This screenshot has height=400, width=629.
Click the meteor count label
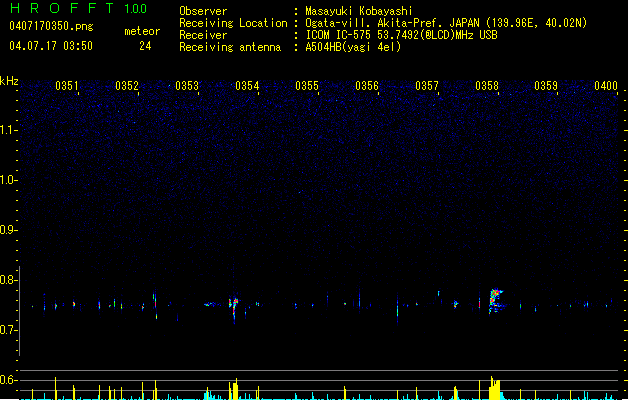tap(142, 31)
